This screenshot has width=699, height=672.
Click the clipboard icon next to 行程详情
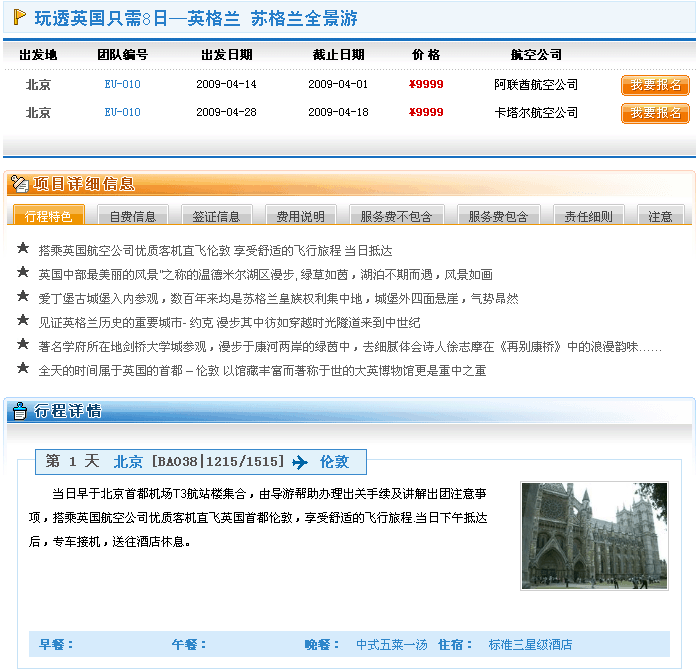(19, 411)
